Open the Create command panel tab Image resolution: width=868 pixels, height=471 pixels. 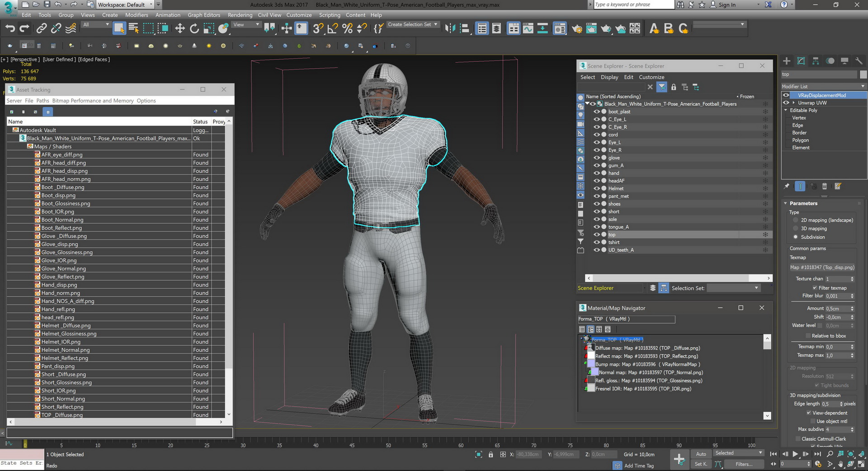[787, 61]
